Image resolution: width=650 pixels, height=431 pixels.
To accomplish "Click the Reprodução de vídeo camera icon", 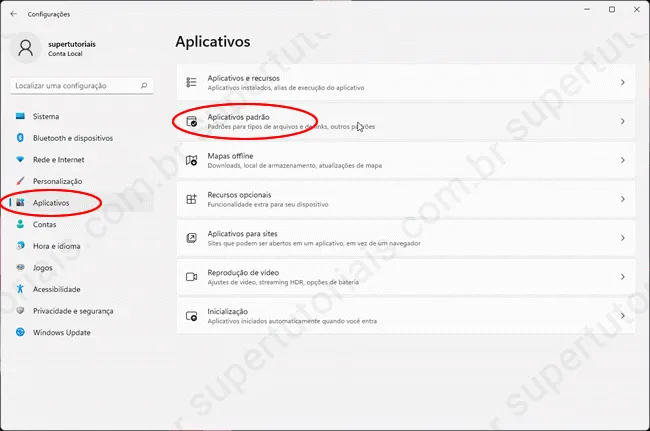I will coord(191,277).
